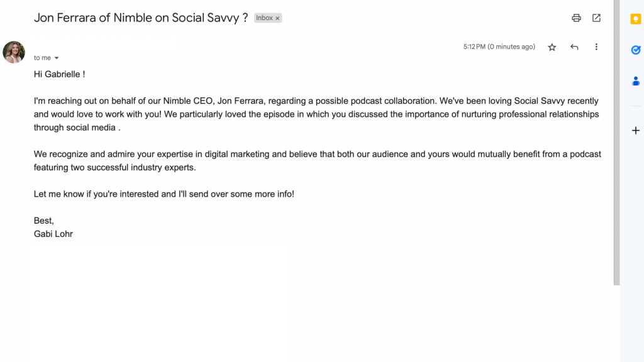Image resolution: width=644 pixels, height=362 pixels.
Task: Open Google Tasks in the side panel
Action: [636, 50]
